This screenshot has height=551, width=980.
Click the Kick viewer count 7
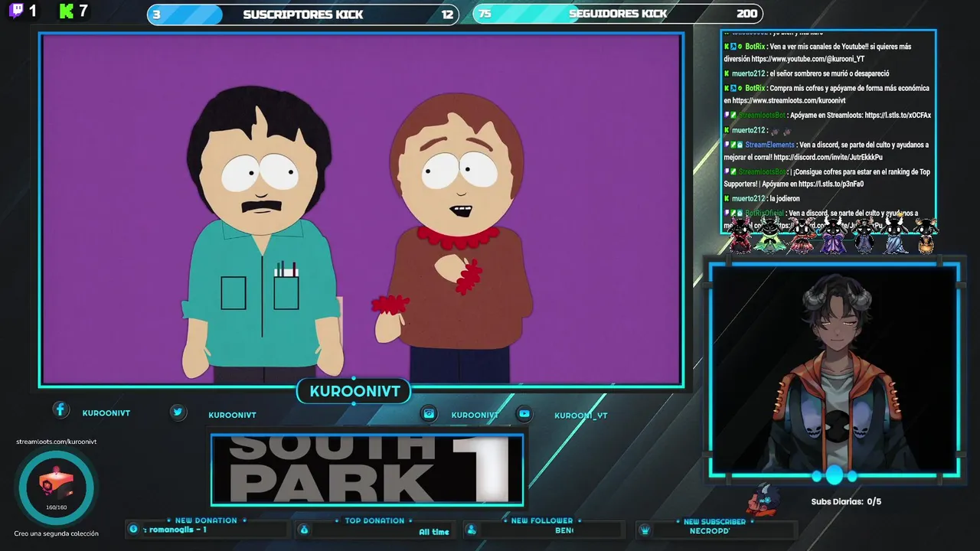click(x=83, y=11)
